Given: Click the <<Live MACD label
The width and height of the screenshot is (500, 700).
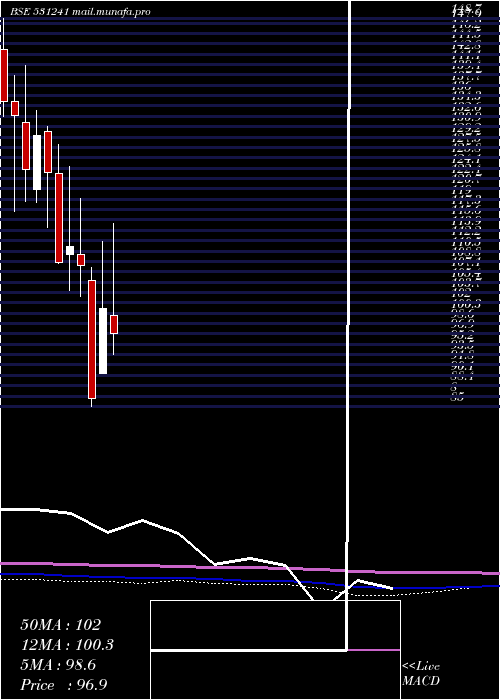Looking at the screenshot, I should click(x=421, y=674).
